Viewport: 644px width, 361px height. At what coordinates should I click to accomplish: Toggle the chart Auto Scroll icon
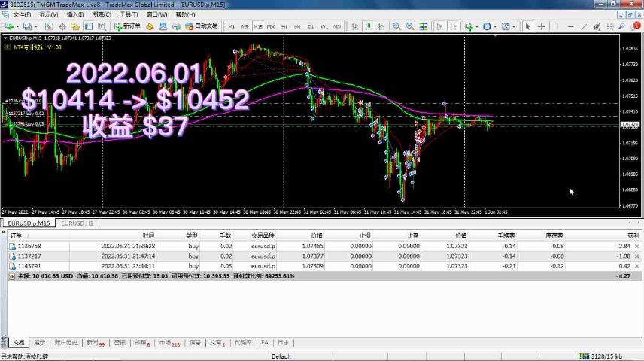click(440, 26)
